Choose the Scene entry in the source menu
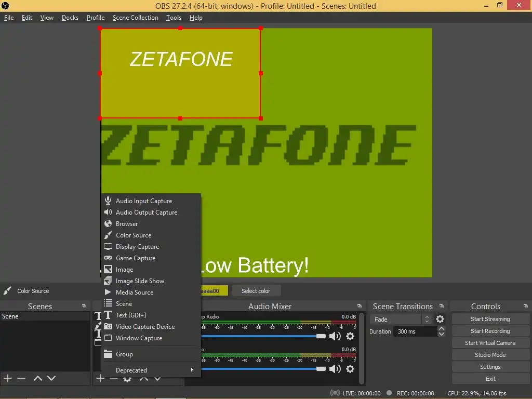The height and width of the screenshot is (399, 532). click(x=151, y=303)
